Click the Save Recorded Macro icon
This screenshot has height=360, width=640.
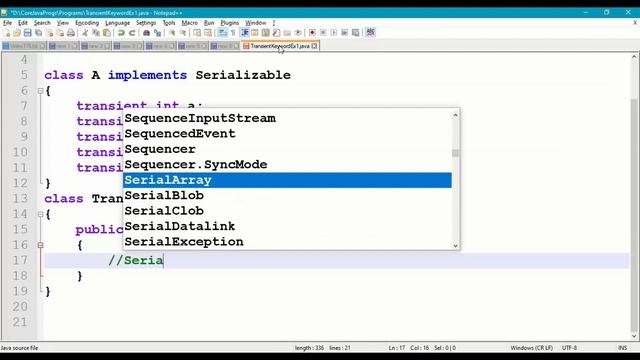(356, 33)
